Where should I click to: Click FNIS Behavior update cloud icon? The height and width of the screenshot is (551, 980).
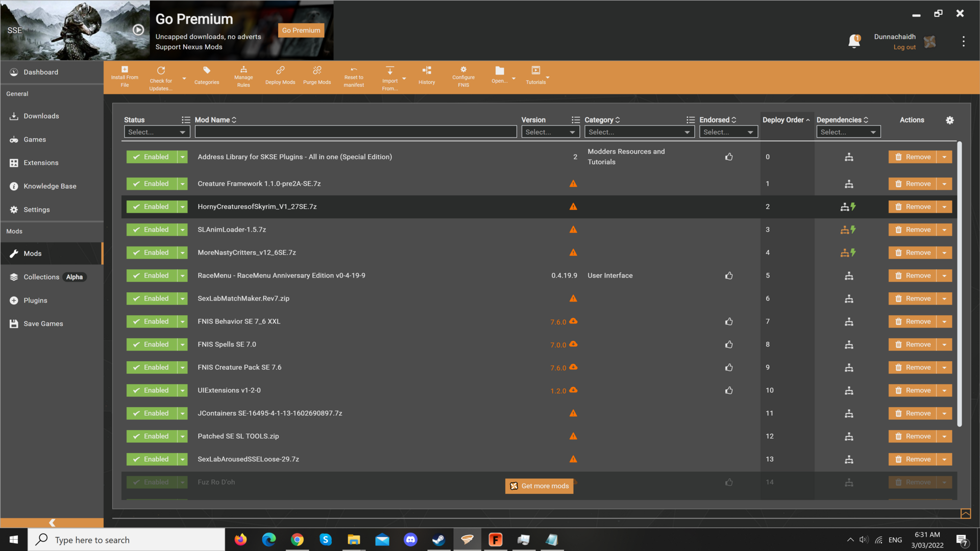click(574, 321)
